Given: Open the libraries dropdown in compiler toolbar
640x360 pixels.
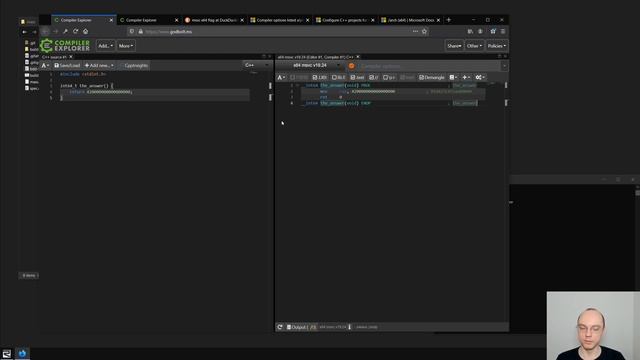Looking at the screenshot, I should 453,77.
